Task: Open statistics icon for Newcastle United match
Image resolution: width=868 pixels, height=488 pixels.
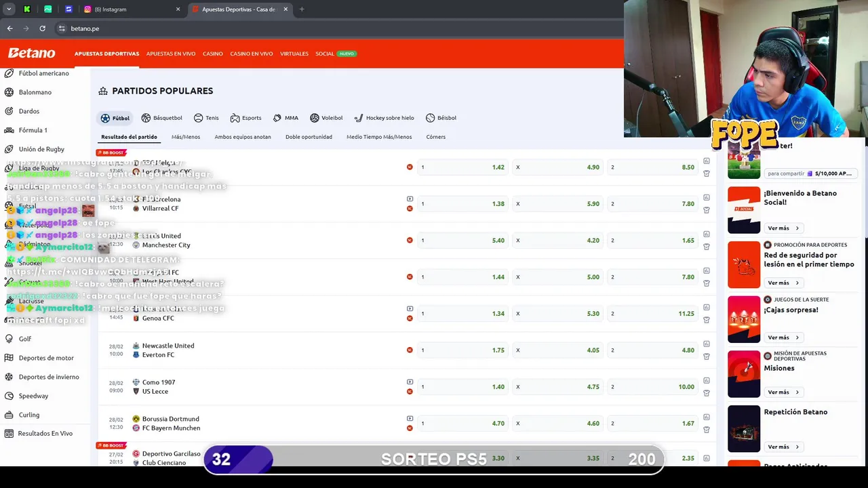Action: pos(706,344)
